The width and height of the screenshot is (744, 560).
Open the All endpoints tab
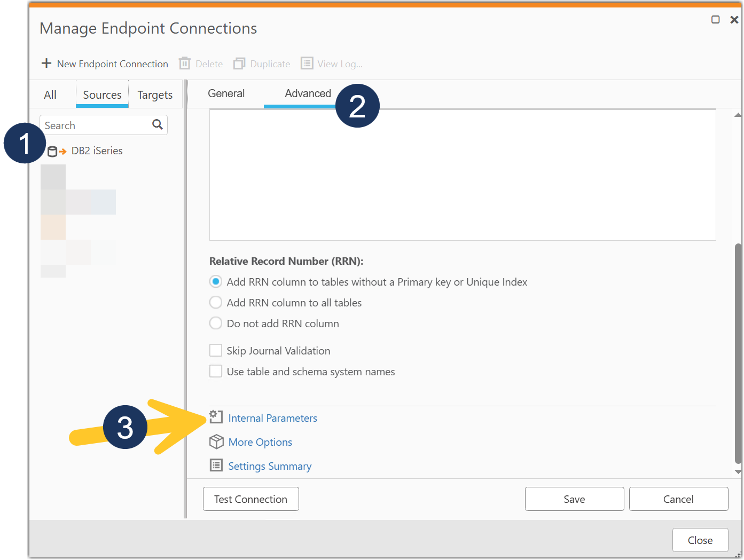(50, 94)
